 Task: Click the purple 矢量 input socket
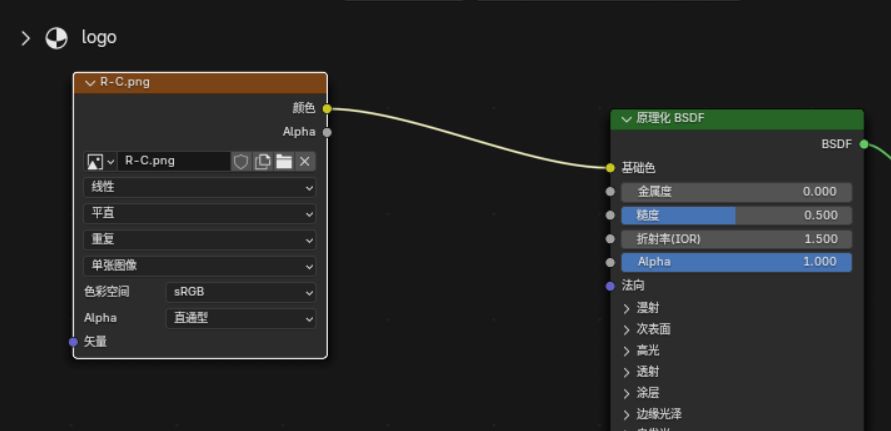coord(73,342)
